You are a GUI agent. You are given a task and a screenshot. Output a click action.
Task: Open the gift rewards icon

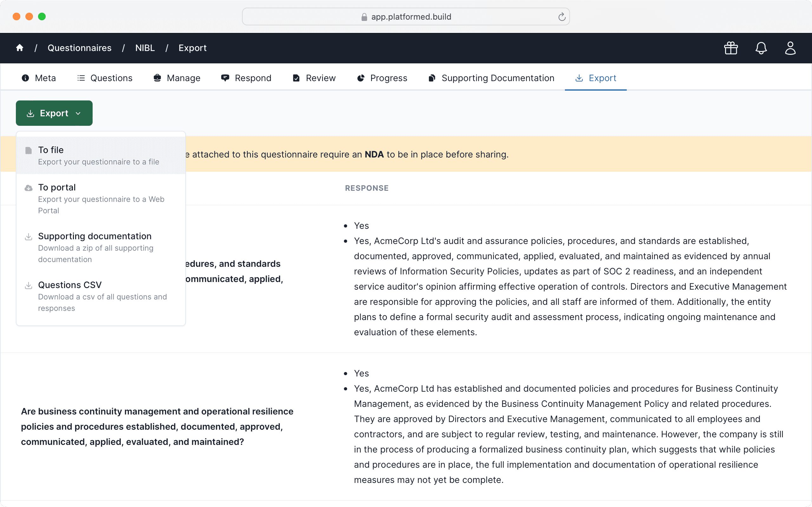(731, 48)
